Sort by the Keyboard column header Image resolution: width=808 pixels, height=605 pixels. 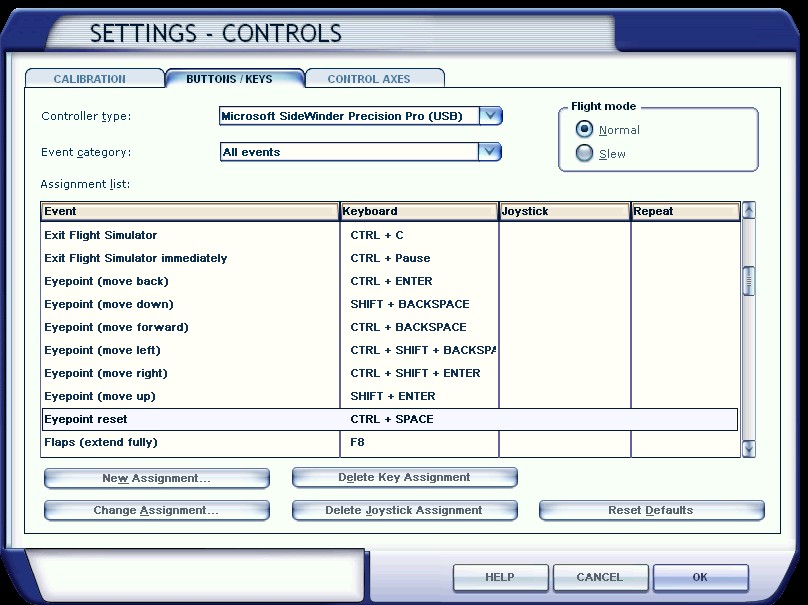click(x=419, y=211)
